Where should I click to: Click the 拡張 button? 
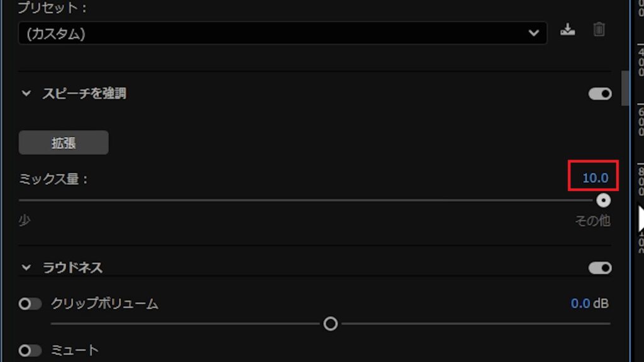point(64,143)
